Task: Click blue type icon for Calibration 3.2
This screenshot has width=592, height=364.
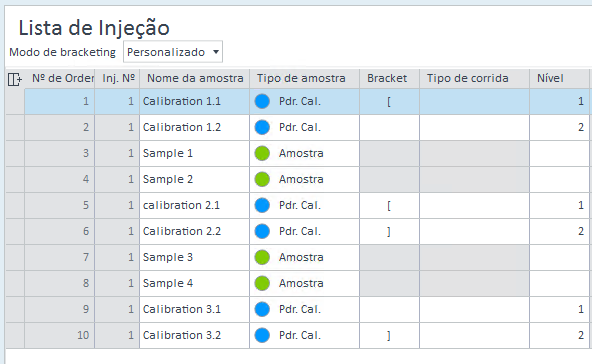Action: 262,335
